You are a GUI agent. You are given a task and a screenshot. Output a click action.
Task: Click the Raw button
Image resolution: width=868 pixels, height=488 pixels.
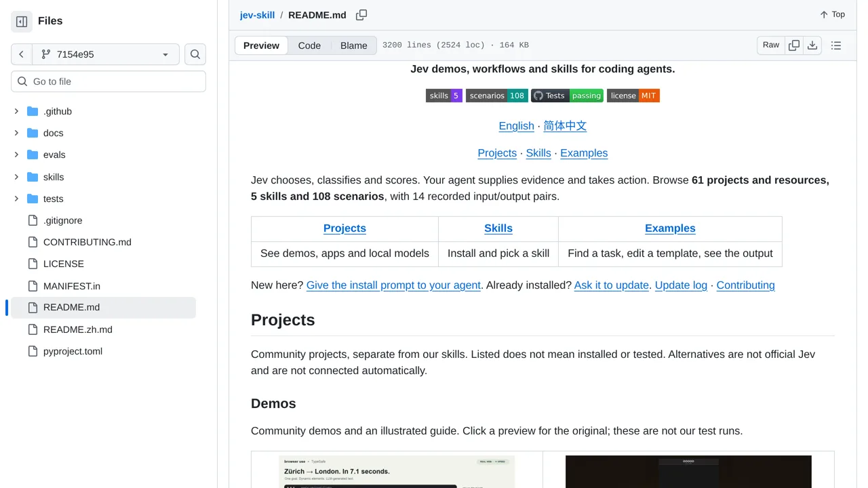point(771,45)
